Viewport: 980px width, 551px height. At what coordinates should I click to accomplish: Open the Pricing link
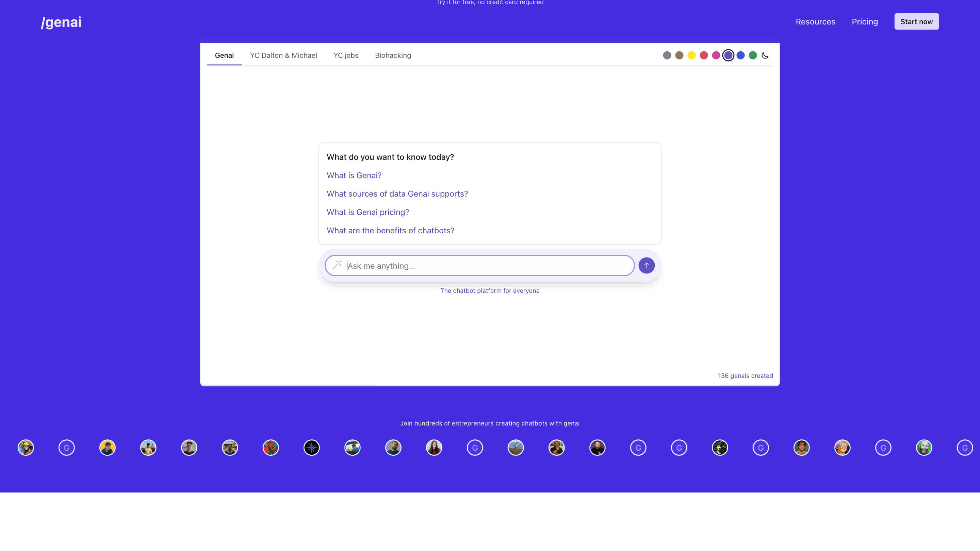pos(865,22)
